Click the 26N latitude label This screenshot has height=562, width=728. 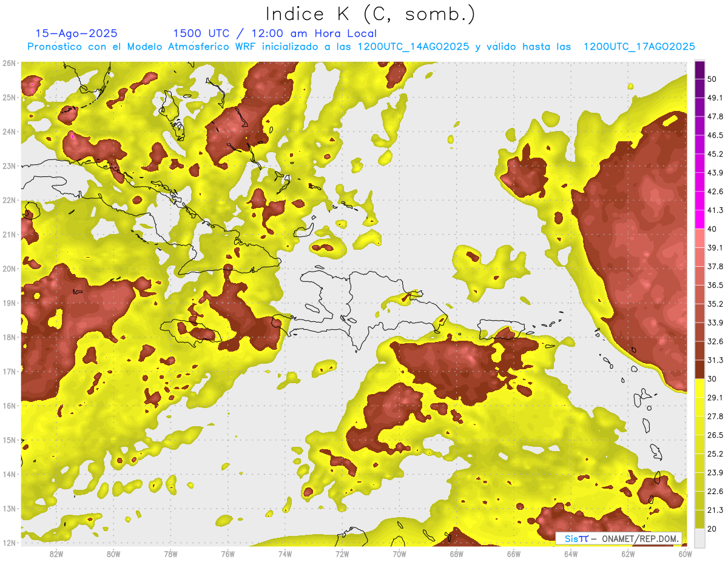tap(9, 63)
